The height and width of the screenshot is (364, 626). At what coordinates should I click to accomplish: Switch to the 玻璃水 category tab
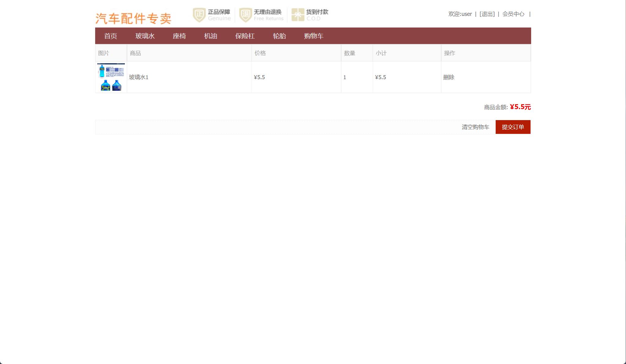pyautogui.click(x=145, y=36)
